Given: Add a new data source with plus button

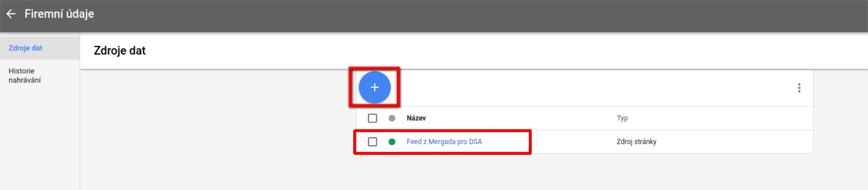Looking at the screenshot, I should pyautogui.click(x=375, y=87).
